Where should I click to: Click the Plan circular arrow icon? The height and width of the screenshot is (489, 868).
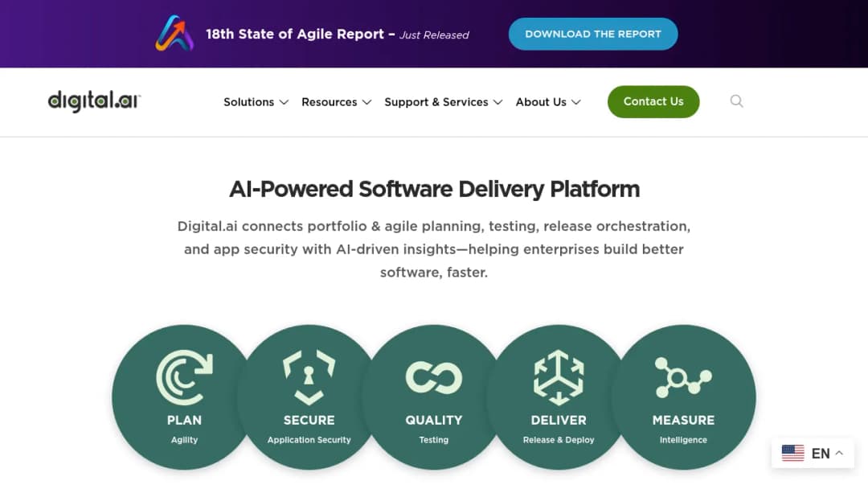coord(184,377)
